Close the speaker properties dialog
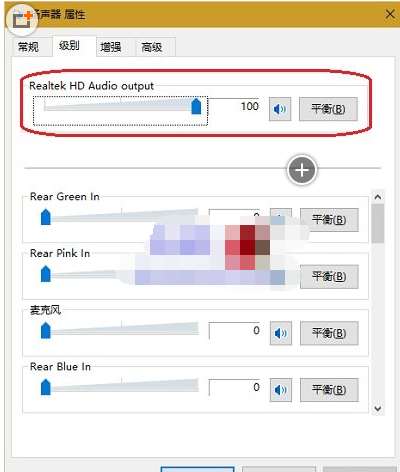 390,14
